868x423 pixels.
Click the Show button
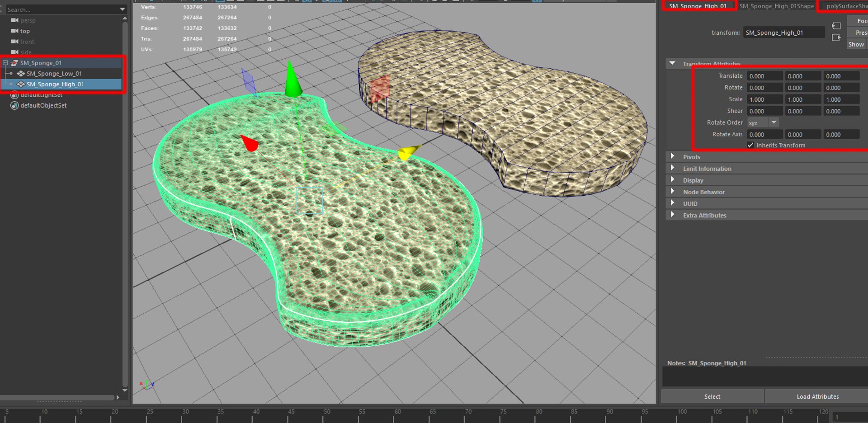[x=856, y=44]
